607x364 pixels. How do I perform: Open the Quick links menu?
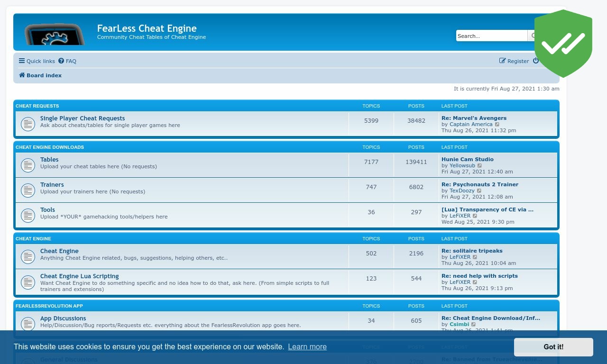tap(37, 61)
